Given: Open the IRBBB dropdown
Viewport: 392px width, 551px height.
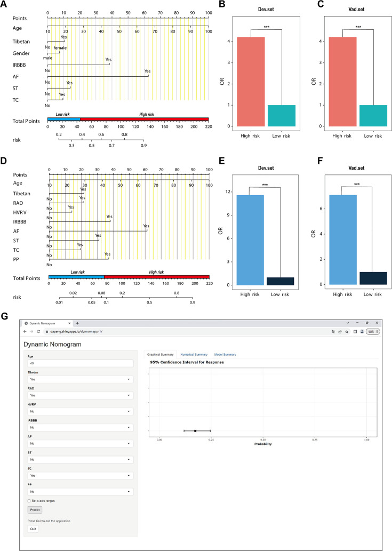Looking at the screenshot, I should click(81, 428).
